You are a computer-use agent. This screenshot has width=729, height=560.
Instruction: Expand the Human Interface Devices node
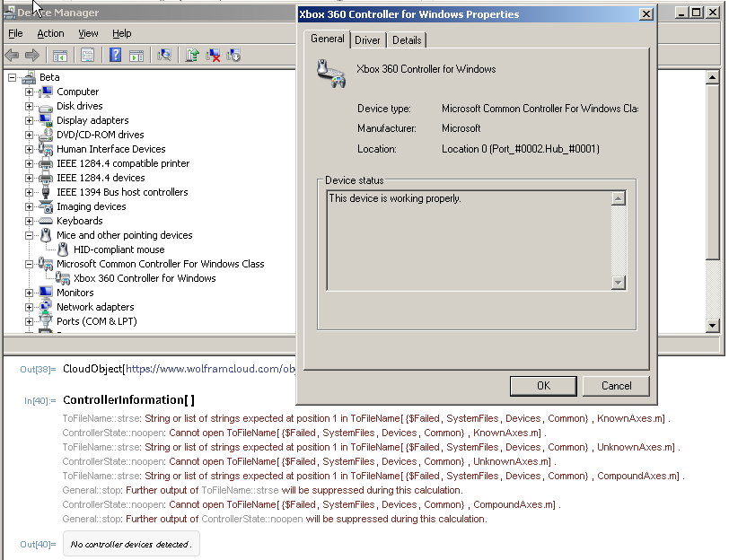[29, 150]
